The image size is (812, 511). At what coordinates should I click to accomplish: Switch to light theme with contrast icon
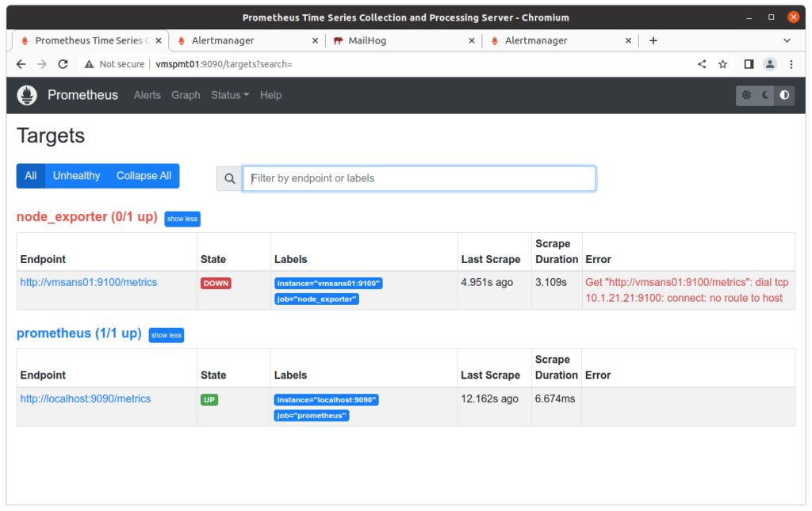click(784, 95)
